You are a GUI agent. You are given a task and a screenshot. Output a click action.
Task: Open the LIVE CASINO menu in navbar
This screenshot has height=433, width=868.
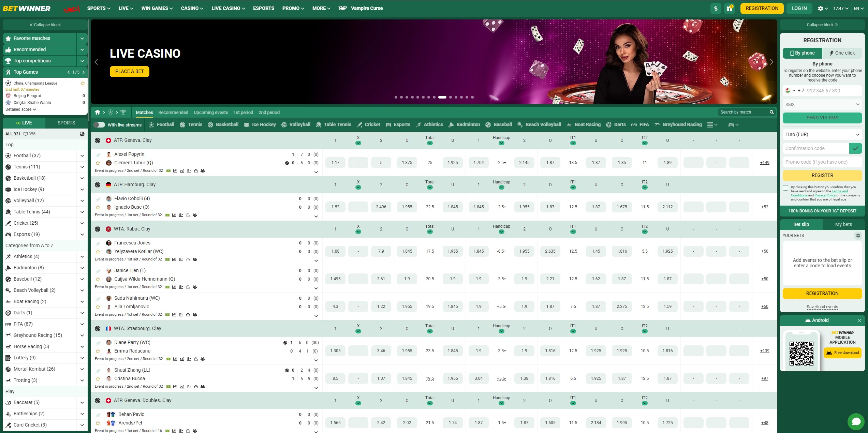click(228, 8)
